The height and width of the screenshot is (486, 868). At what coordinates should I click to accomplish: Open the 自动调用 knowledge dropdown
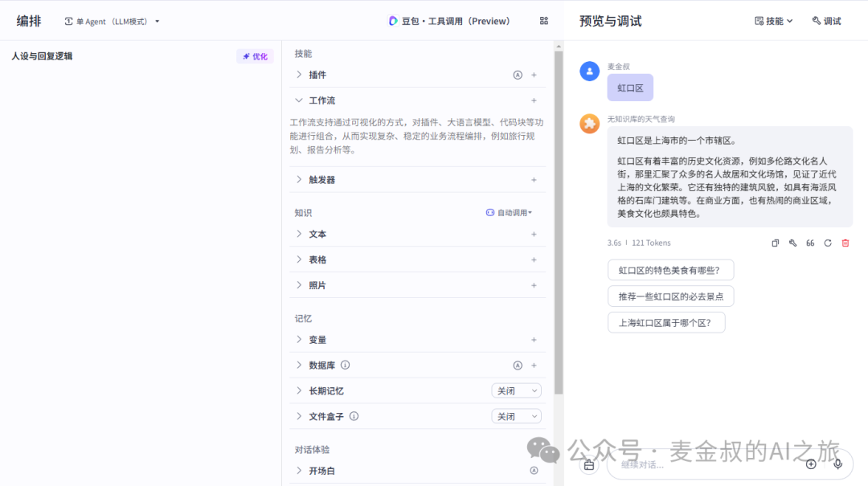509,213
